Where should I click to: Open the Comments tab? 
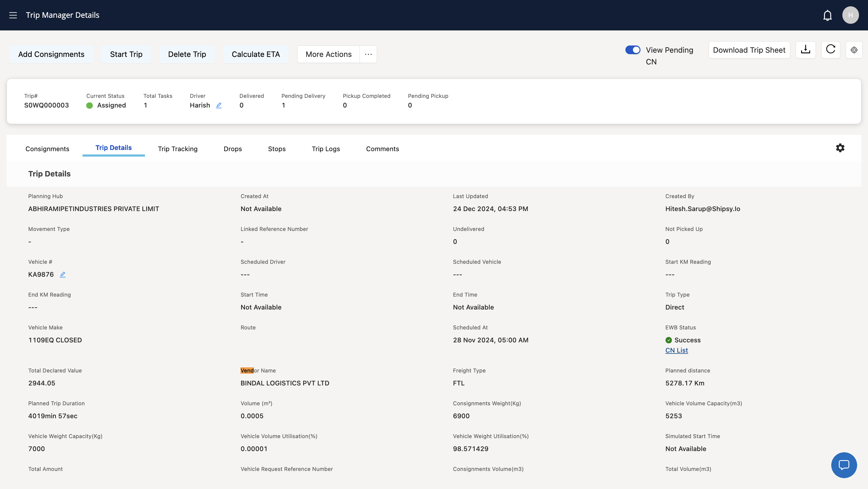[382, 149]
